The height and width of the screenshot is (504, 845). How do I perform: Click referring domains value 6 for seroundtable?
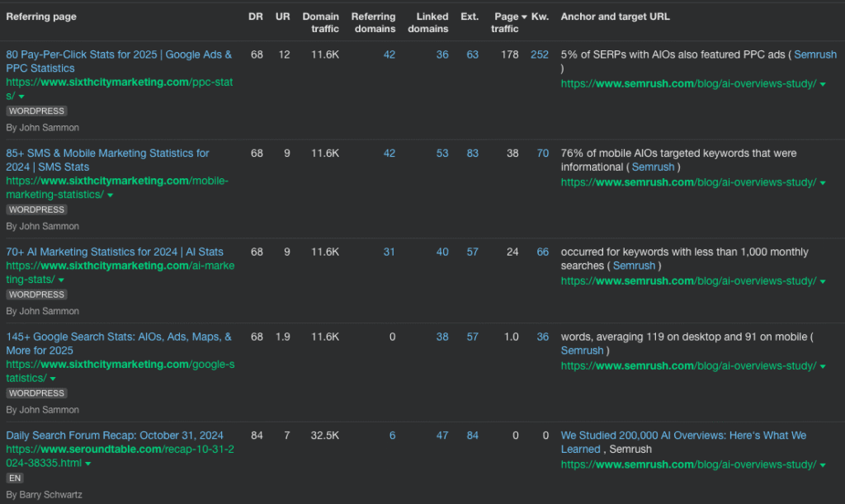pyautogui.click(x=392, y=436)
